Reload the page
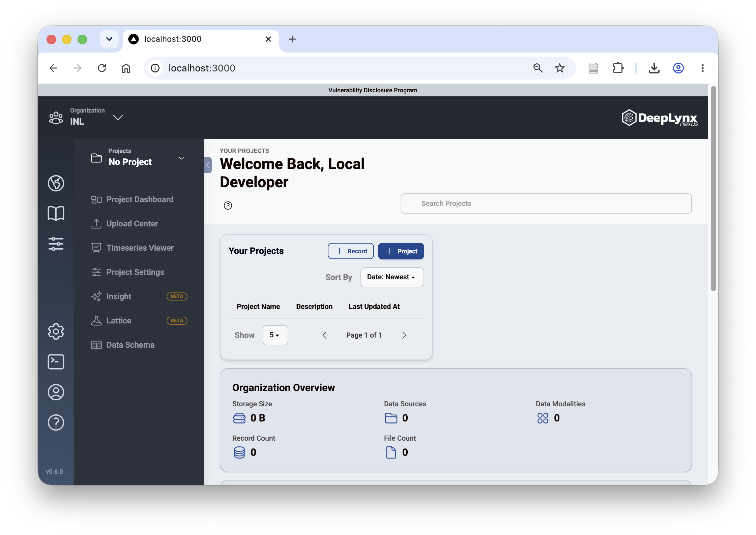The width and height of the screenshot is (756, 535). coord(102,68)
